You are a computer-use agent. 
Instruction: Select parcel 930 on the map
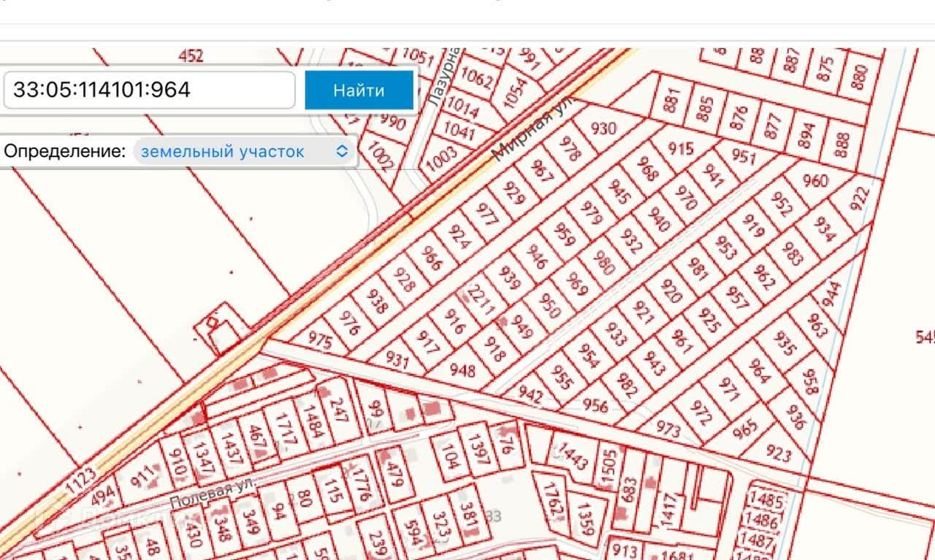(x=603, y=129)
